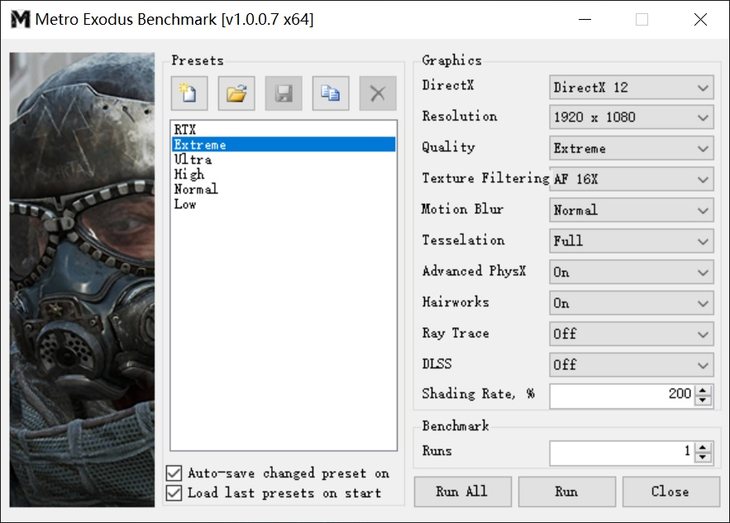Screen dimensions: 730x523
Task: Select the Normal preset in list
Action: [x=284, y=189]
